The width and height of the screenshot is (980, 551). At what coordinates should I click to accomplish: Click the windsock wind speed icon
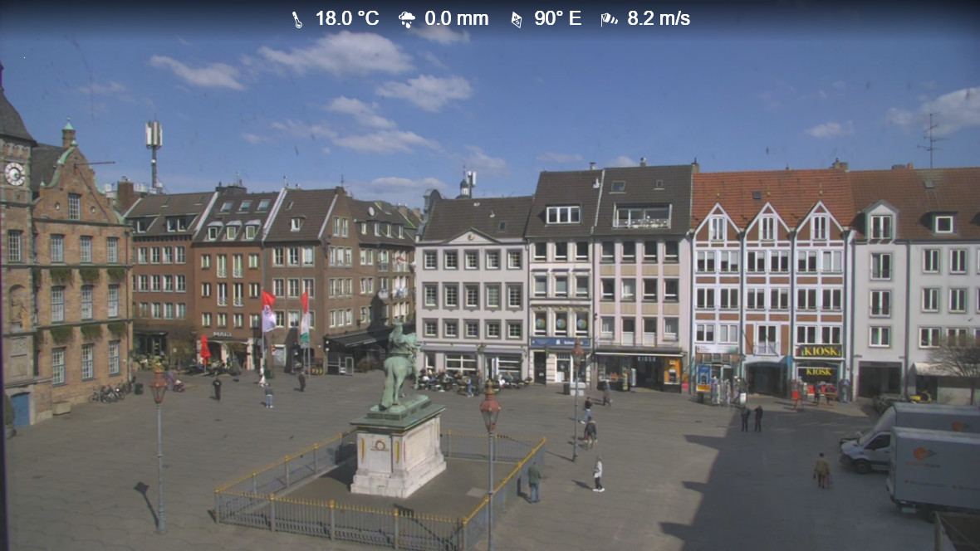(610, 19)
